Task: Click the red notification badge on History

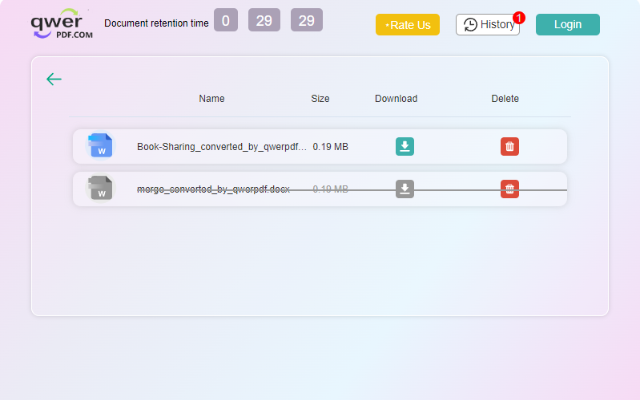Action: tap(519, 18)
